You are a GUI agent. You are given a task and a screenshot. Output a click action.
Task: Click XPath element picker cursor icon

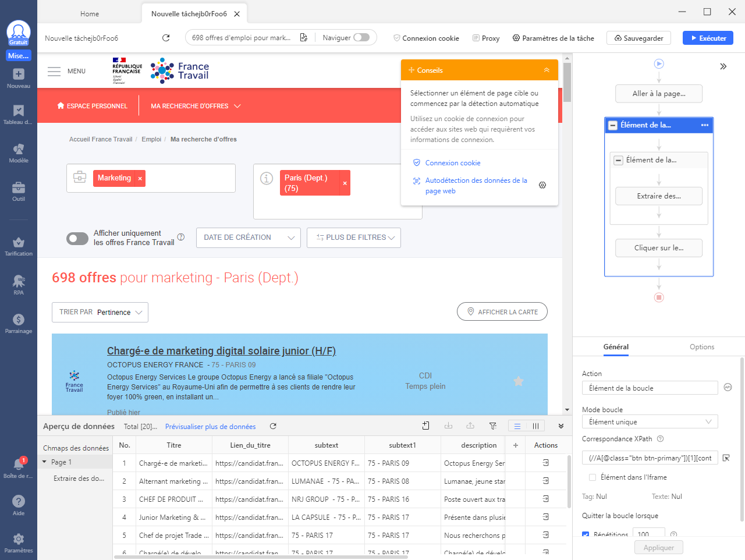pos(726,458)
